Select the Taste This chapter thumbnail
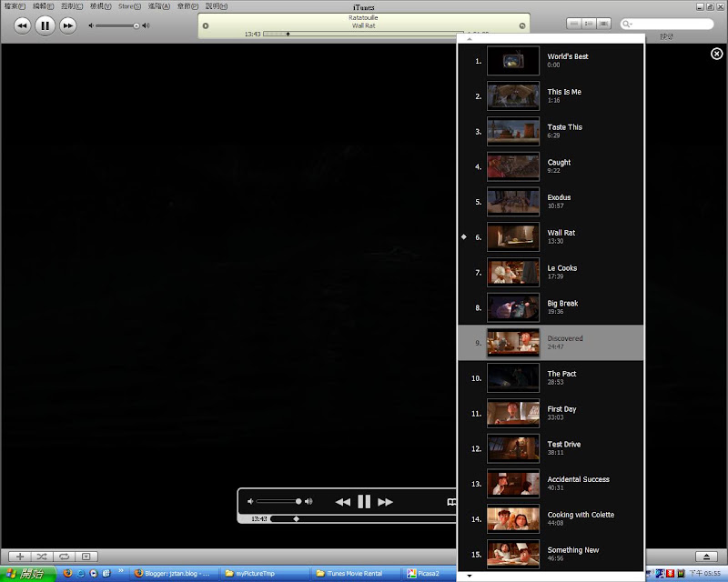728x582 pixels. [x=513, y=131]
